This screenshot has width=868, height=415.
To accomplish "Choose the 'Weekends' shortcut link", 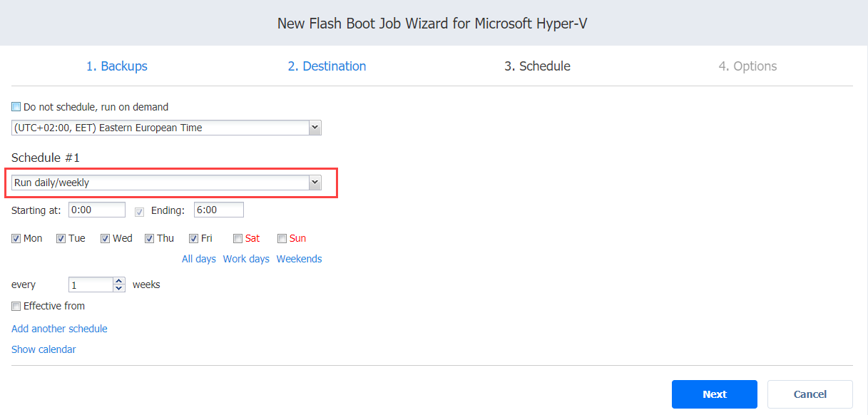I will 299,259.
